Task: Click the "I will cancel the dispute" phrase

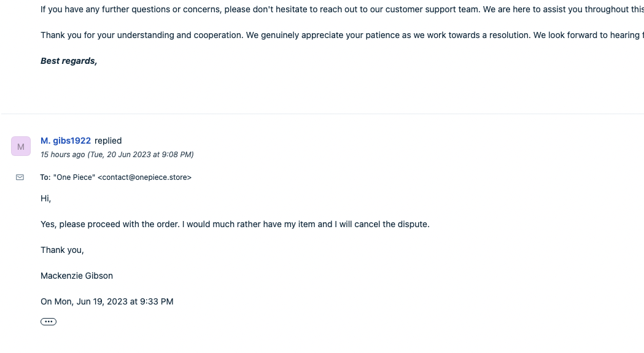Action: point(382,224)
